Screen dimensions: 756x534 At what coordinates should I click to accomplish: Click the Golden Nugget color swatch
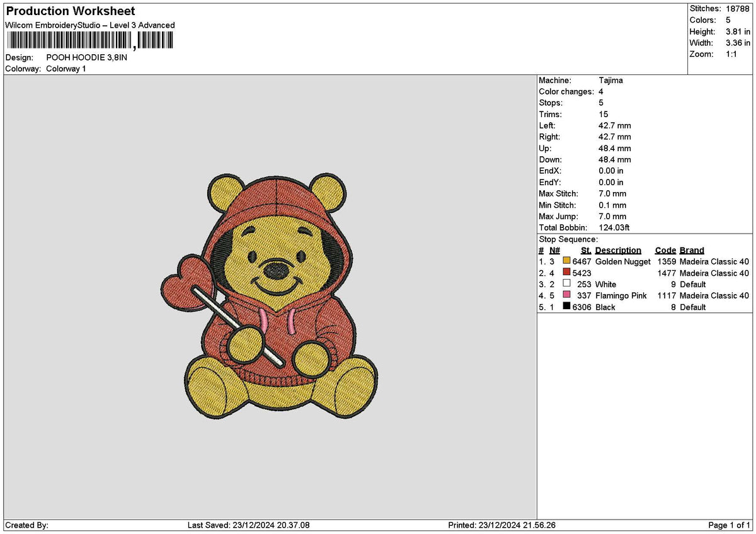click(566, 261)
